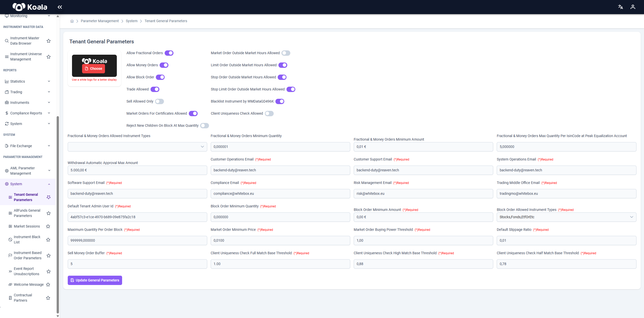This screenshot has height=318, width=644.
Task: Toggle Allow Fractional Orders switch
Action: coord(169,53)
